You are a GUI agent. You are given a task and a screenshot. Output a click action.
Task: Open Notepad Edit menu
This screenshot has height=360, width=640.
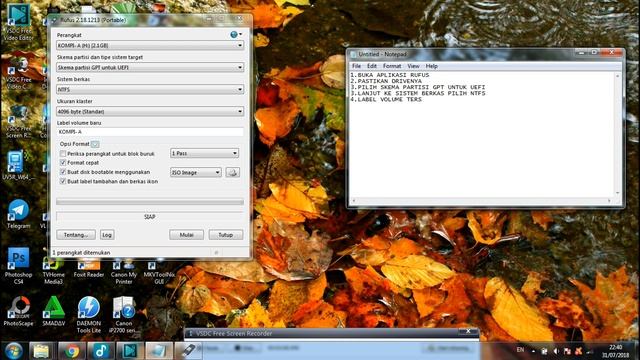[372, 66]
